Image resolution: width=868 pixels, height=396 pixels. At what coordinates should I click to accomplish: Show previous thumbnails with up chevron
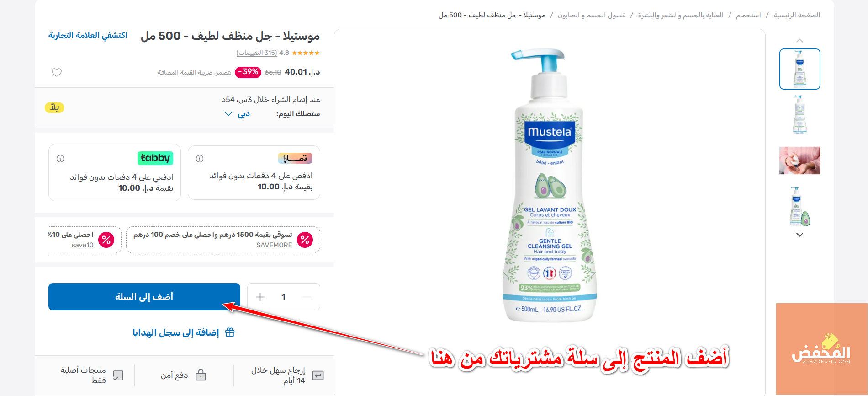799,41
